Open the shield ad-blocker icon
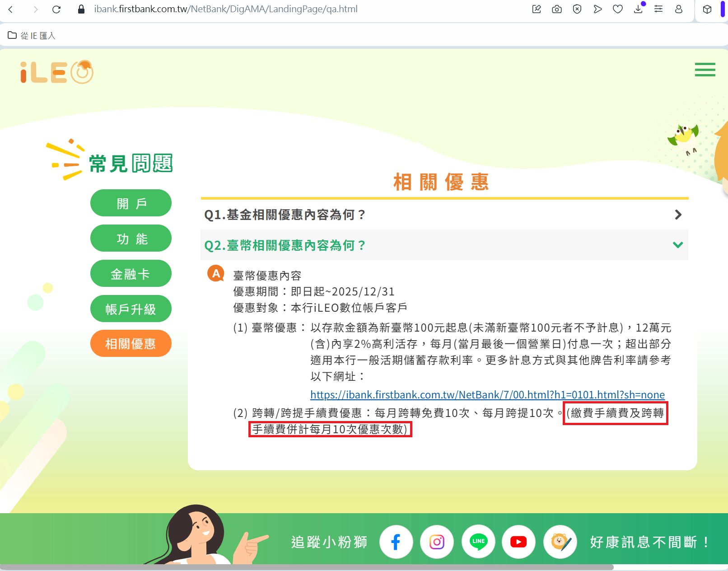 pyautogui.click(x=577, y=9)
